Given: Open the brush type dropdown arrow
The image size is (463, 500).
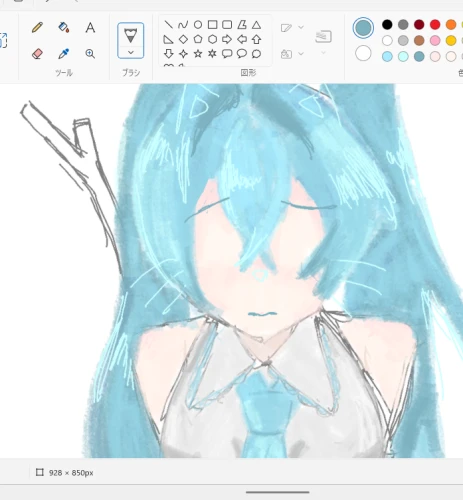Looking at the screenshot, I should coord(131,52).
